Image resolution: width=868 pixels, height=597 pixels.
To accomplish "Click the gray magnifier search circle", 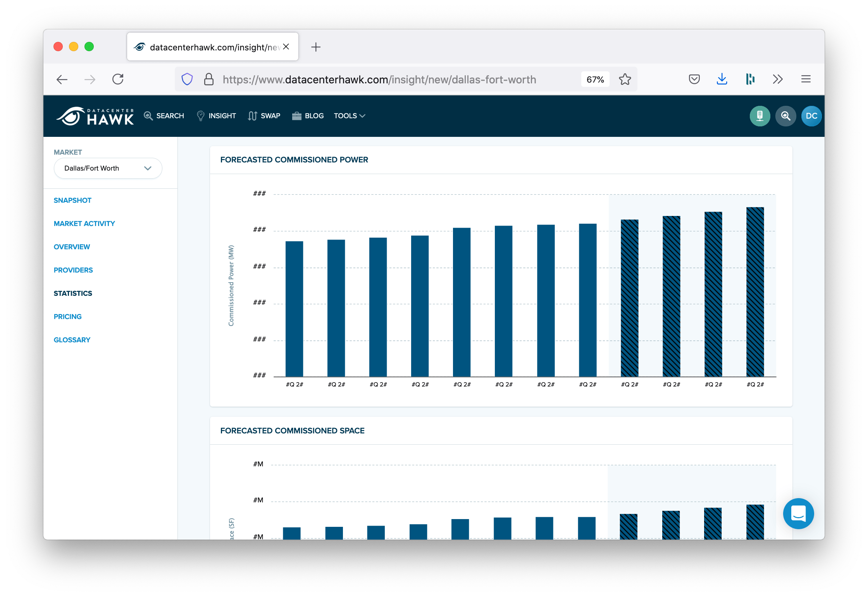I will pyautogui.click(x=785, y=116).
